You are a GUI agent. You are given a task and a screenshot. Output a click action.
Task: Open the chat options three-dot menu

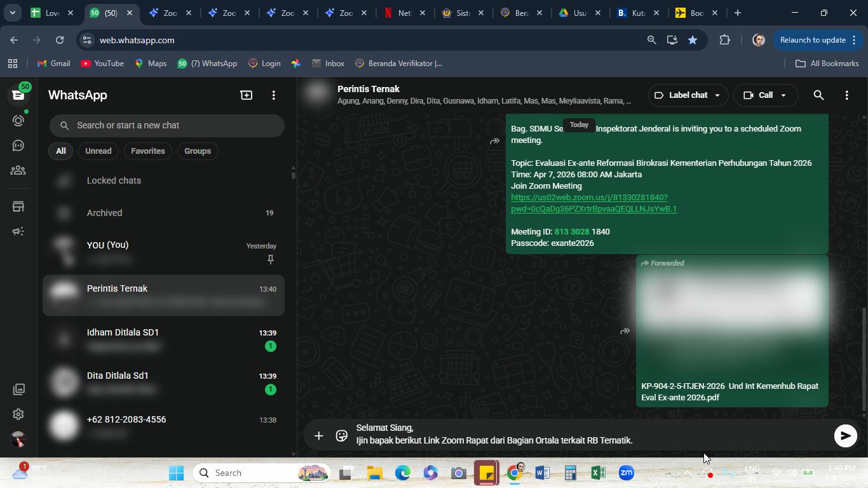coord(846,95)
